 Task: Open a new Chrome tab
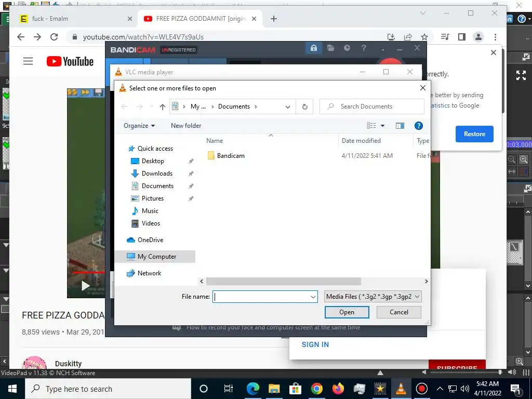pos(273,19)
